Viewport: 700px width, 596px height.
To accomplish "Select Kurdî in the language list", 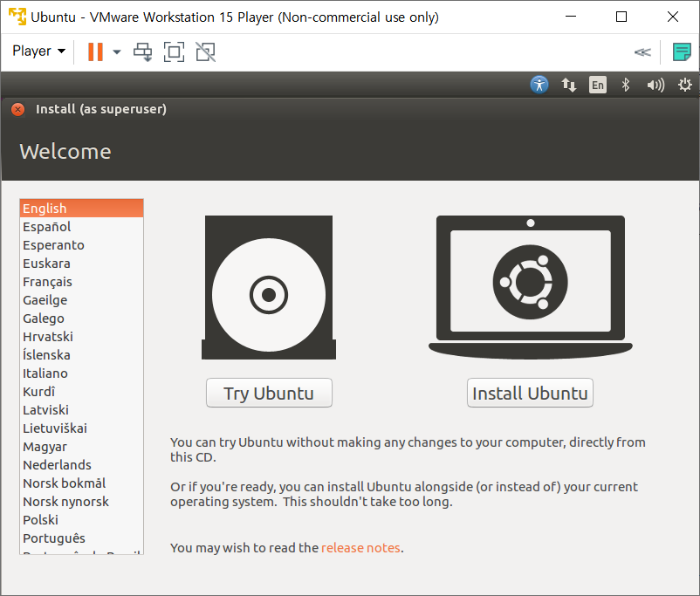I will [x=81, y=392].
